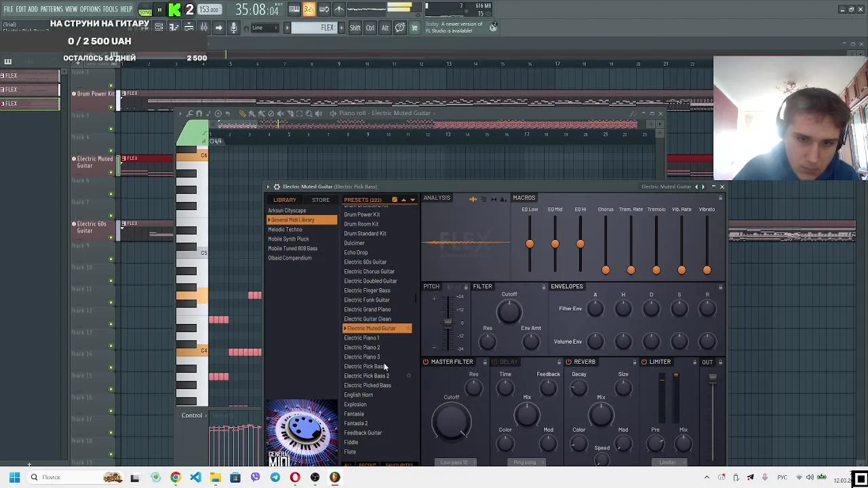
Task: Toggle the Shift button in the toolbar
Action: (355, 28)
